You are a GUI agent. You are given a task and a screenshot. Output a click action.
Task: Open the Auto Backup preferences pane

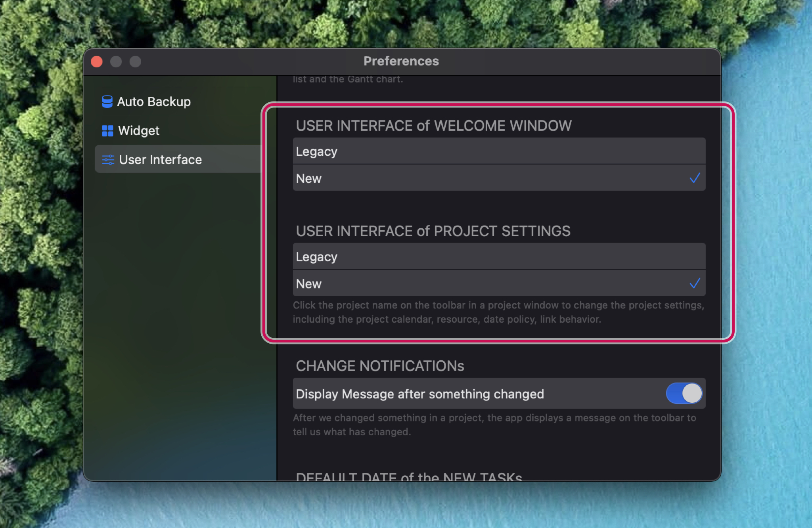click(x=154, y=101)
